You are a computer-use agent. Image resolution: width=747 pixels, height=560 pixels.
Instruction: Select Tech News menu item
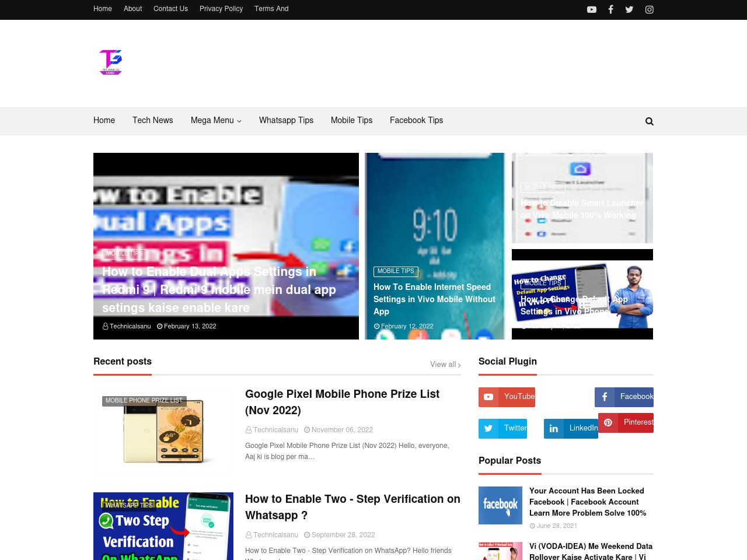[153, 120]
